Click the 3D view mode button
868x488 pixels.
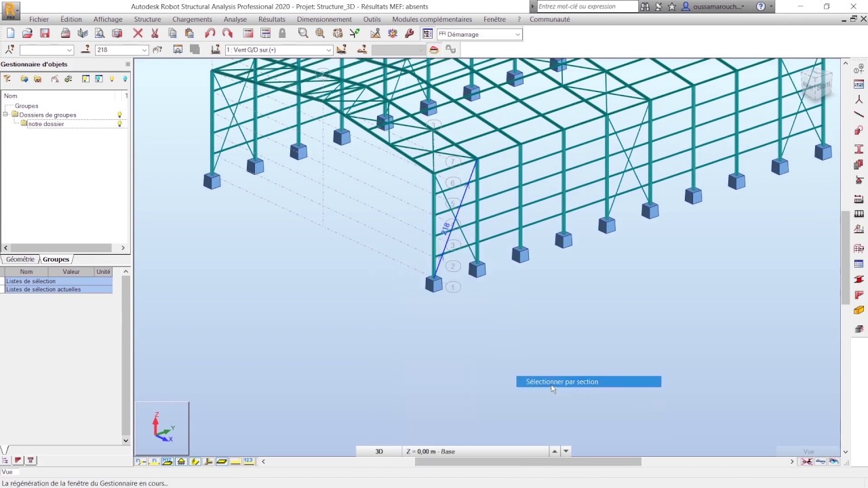pyautogui.click(x=379, y=451)
